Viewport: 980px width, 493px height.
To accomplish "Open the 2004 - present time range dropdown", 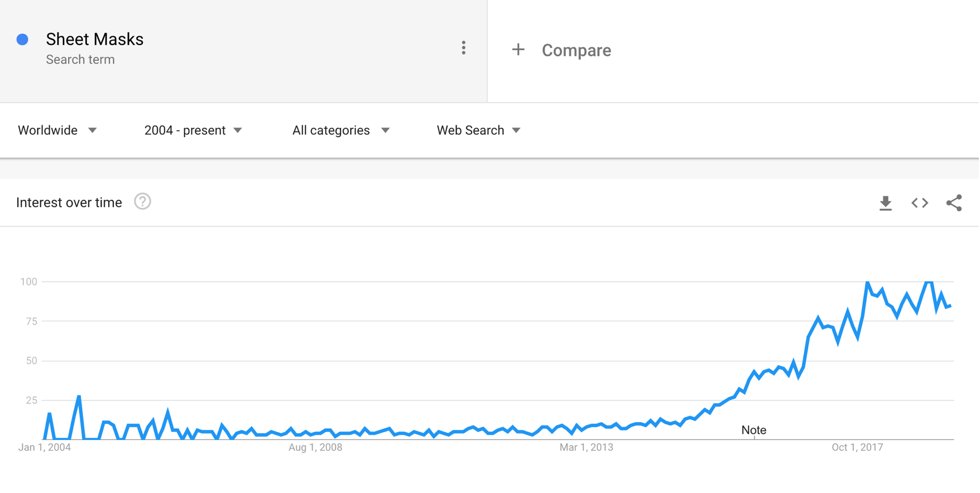I will (x=193, y=130).
